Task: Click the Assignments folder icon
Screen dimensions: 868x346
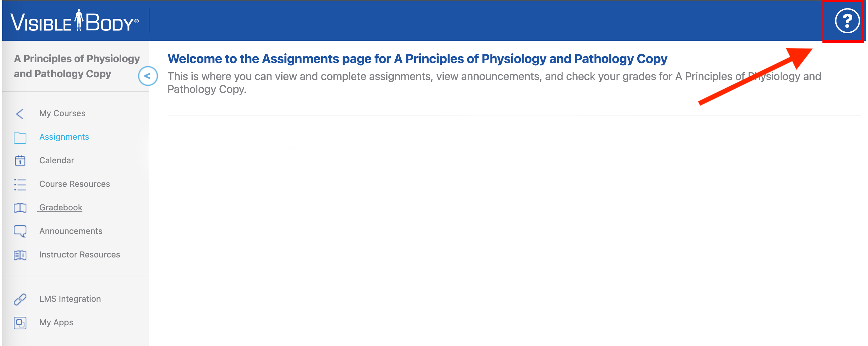Action: (20, 137)
